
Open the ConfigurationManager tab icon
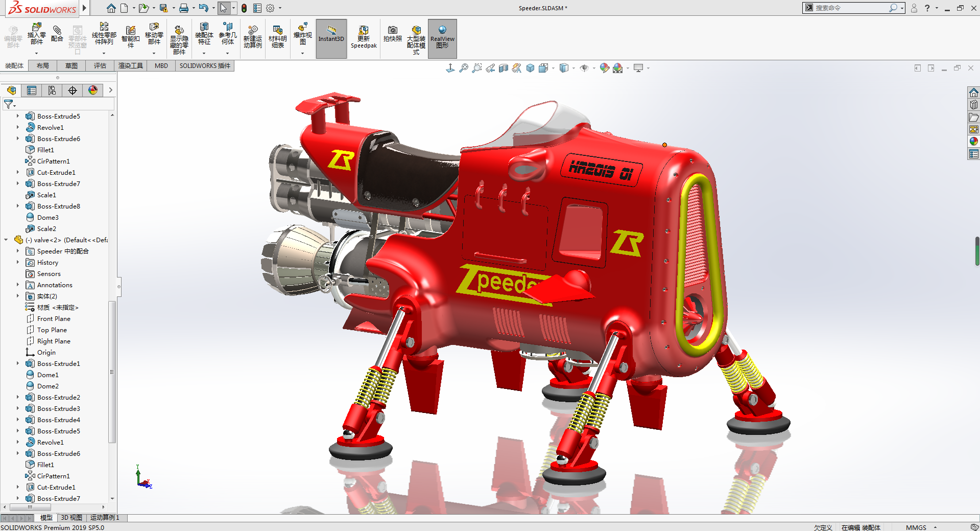[52, 90]
